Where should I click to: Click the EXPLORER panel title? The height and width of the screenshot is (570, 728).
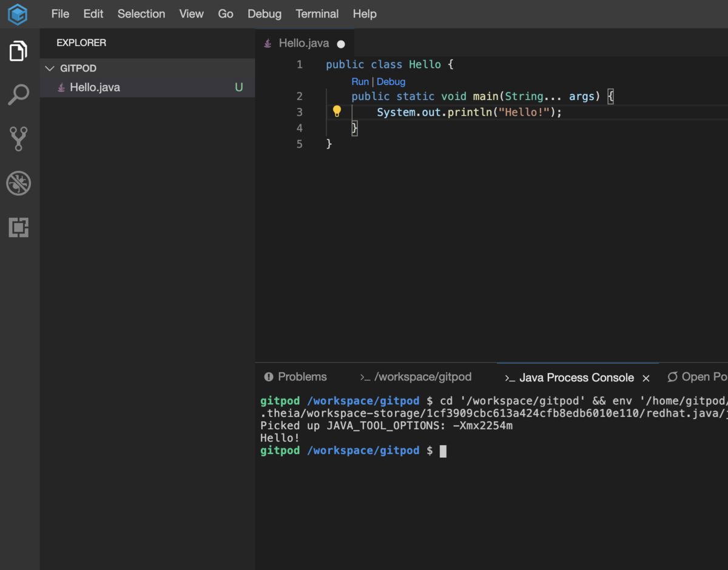point(81,43)
